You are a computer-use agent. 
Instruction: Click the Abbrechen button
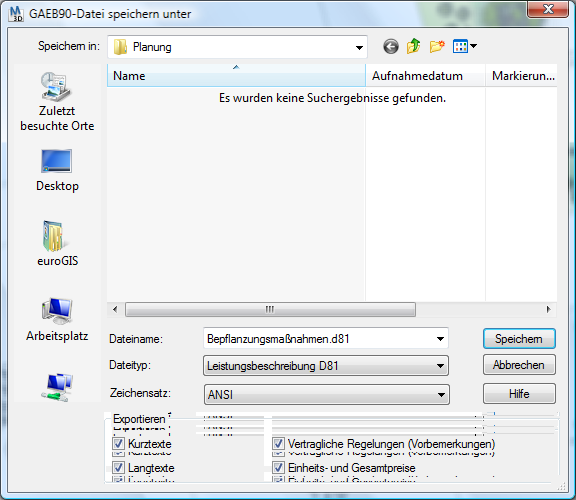pos(519,365)
